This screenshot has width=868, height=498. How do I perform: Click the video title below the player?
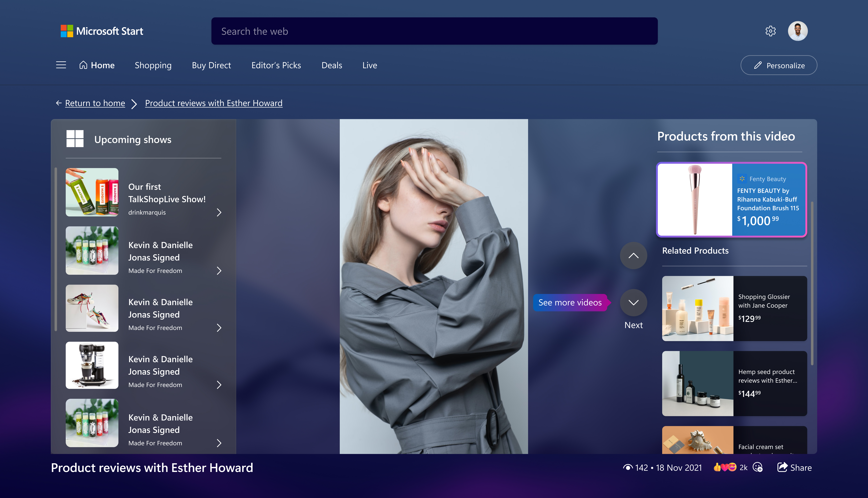(152, 468)
